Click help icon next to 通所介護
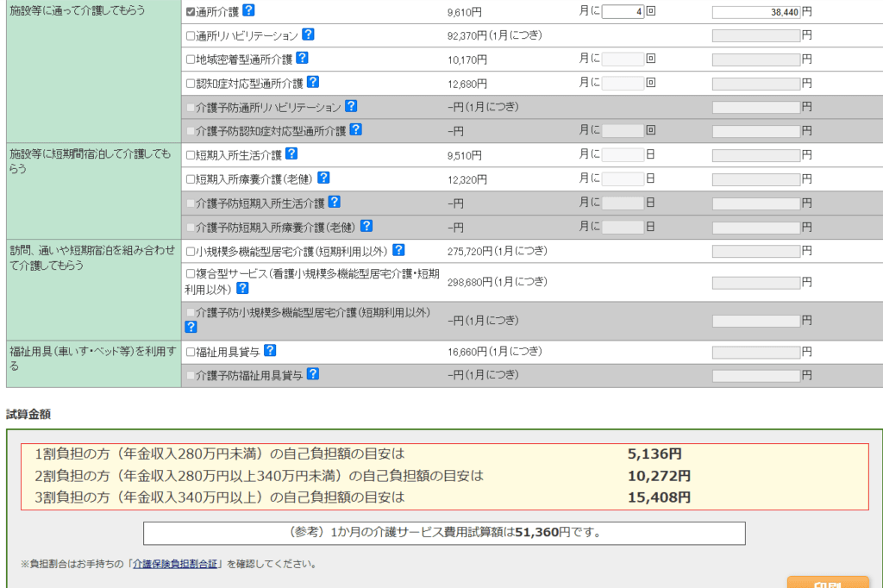 tap(248, 11)
